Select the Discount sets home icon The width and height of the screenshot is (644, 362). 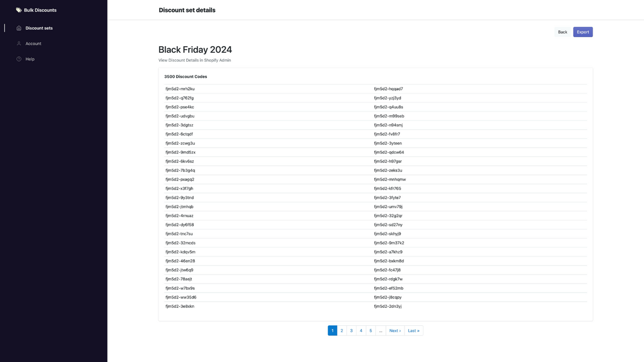point(18,28)
